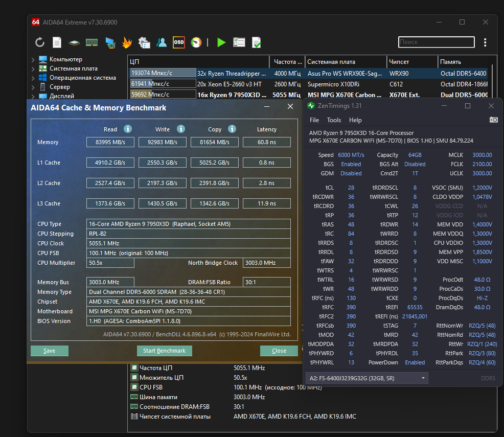Open the three-dot menu in AIDA64
Screen dimensions: 504x437
click(x=485, y=42)
